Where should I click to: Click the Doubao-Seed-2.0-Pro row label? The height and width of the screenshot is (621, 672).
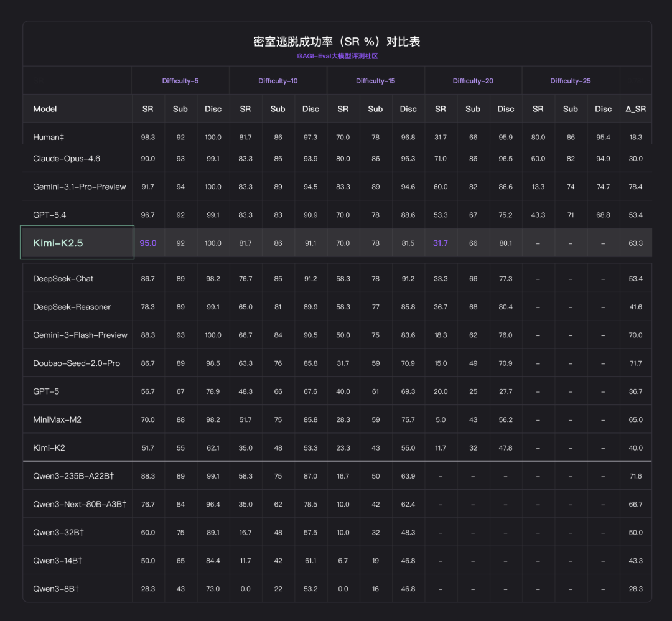point(77,363)
